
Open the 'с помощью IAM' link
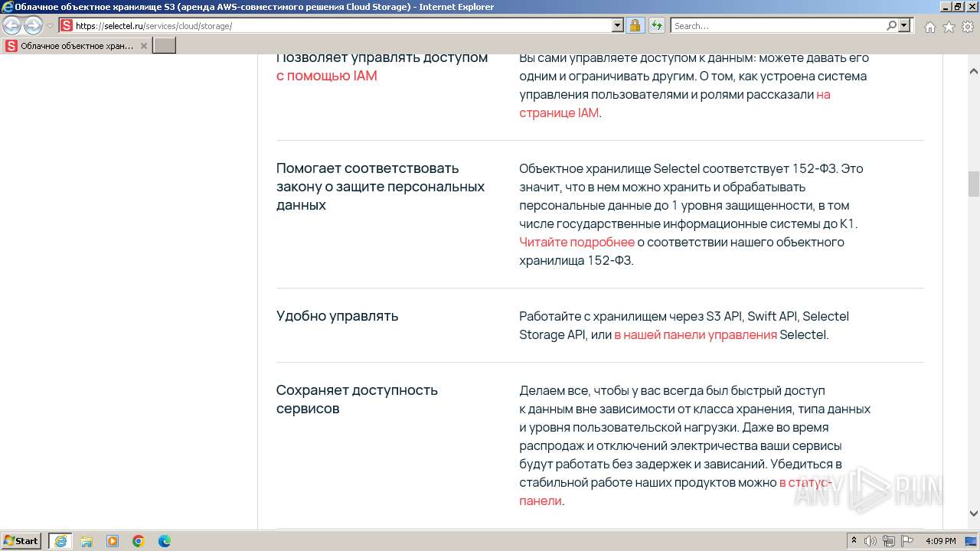327,76
